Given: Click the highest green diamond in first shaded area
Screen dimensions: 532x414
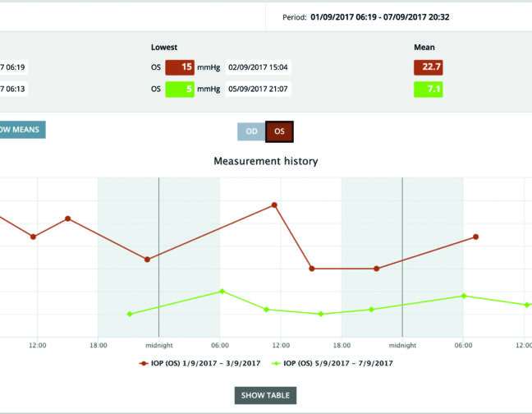Looking at the screenshot, I should tap(221, 291).
